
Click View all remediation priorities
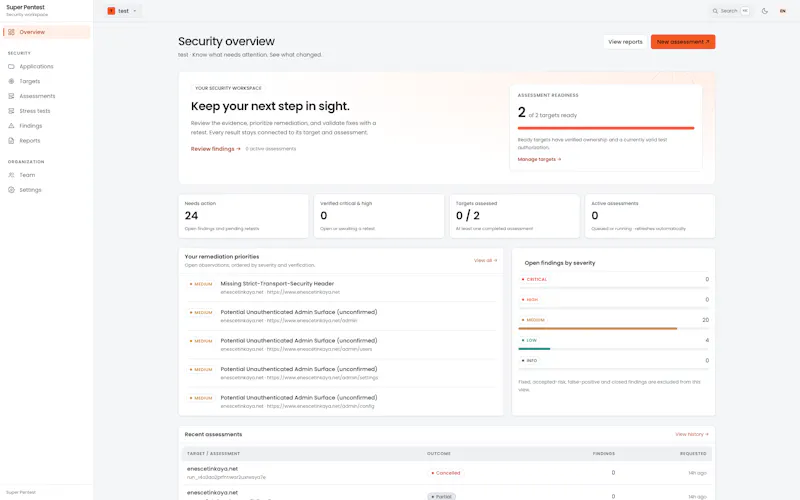(x=485, y=260)
